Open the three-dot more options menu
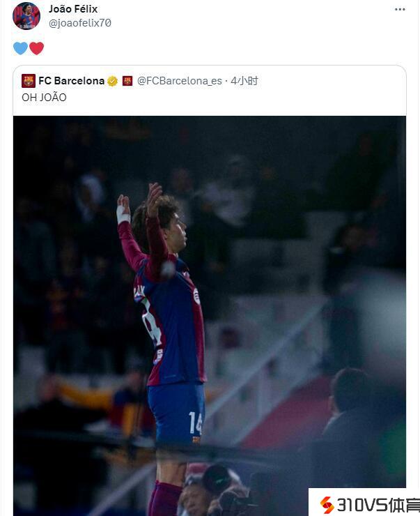This screenshot has width=420, height=516. coord(400,9)
